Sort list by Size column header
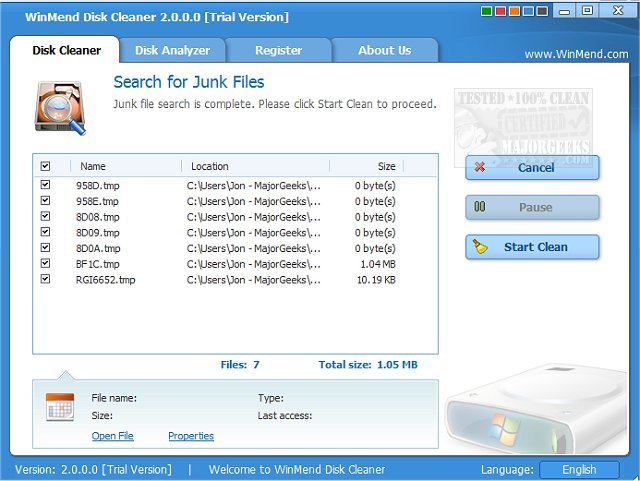The image size is (640, 481). (367, 166)
